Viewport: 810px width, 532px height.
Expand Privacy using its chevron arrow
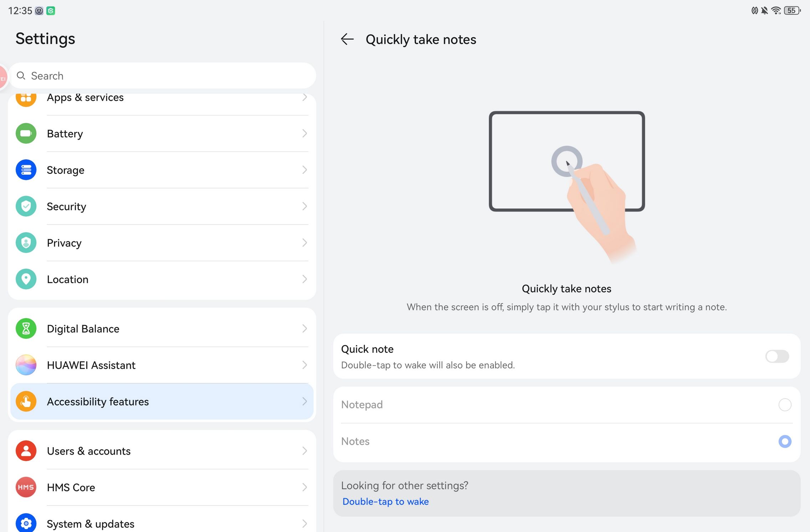(x=304, y=243)
